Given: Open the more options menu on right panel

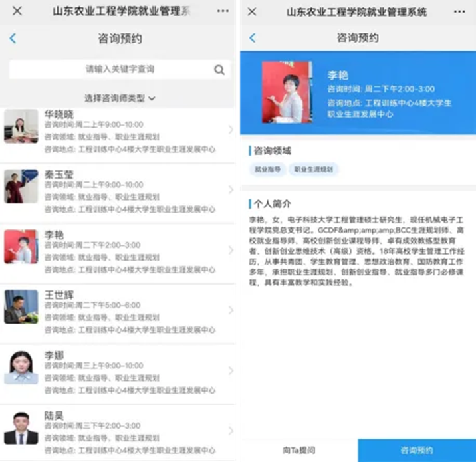Looking at the screenshot, I should pyautogui.click(x=459, y=11).
